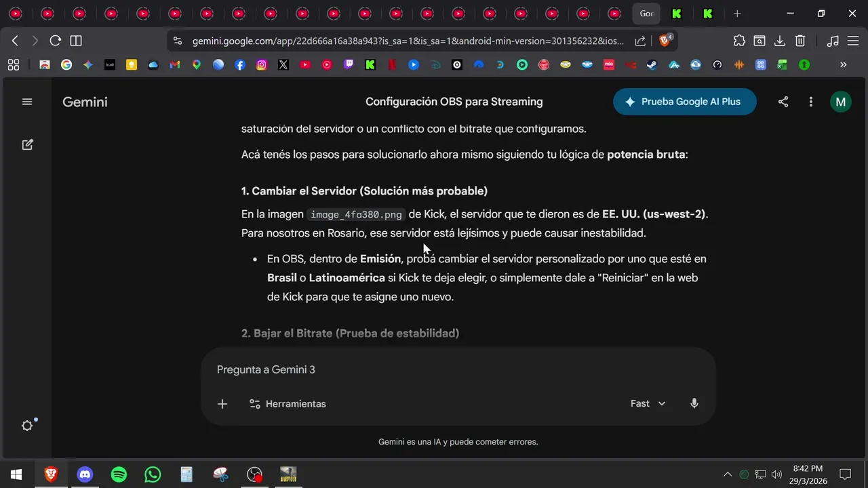This screenshot has height=488, width=868.
Task: Toggle the browser sidebar panel
Action: 76,41
